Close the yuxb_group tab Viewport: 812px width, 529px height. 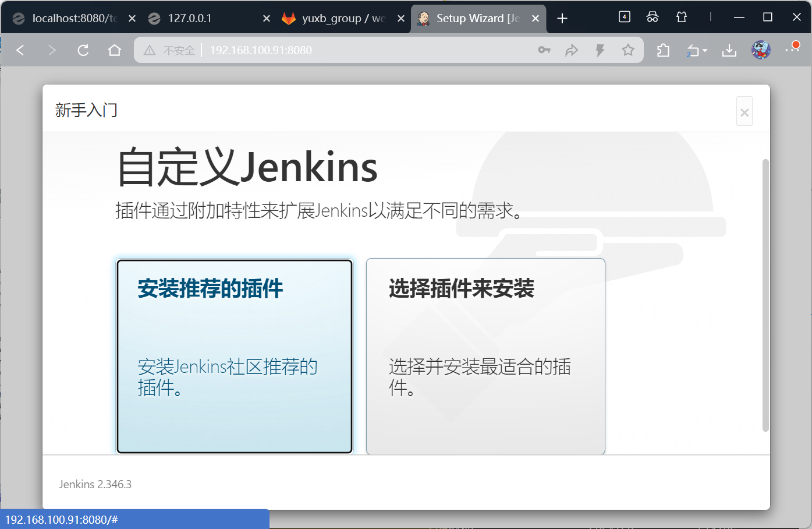point(401,19)
